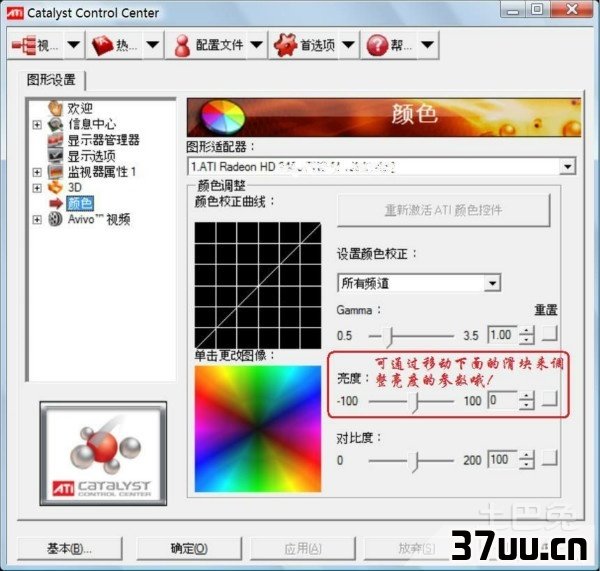Screen dimensions: 600x571
Task: Click the contrast value field showing 100
Action: click(x=502, y=459)
